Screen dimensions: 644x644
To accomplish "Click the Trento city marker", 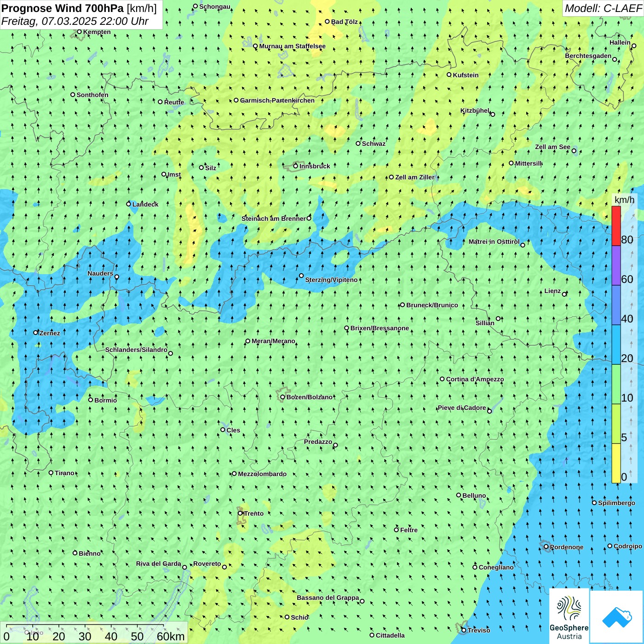I will coord(240,513).
